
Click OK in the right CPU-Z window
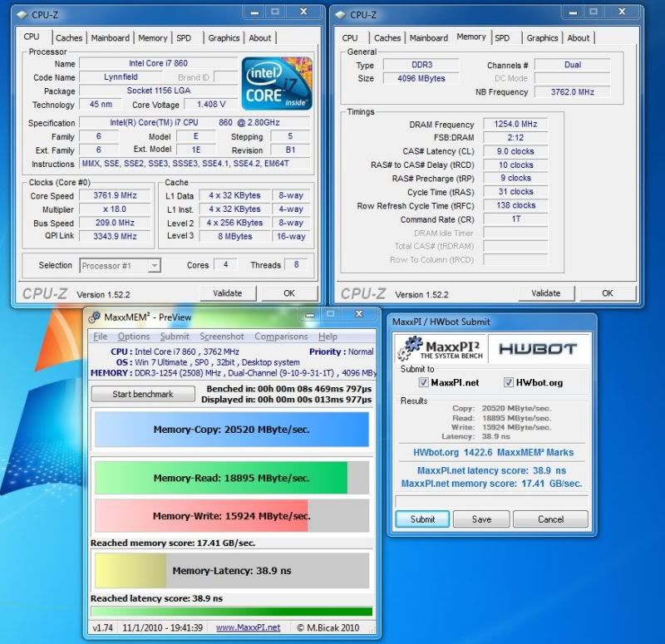pyautogui.click(x=608, y=293)
